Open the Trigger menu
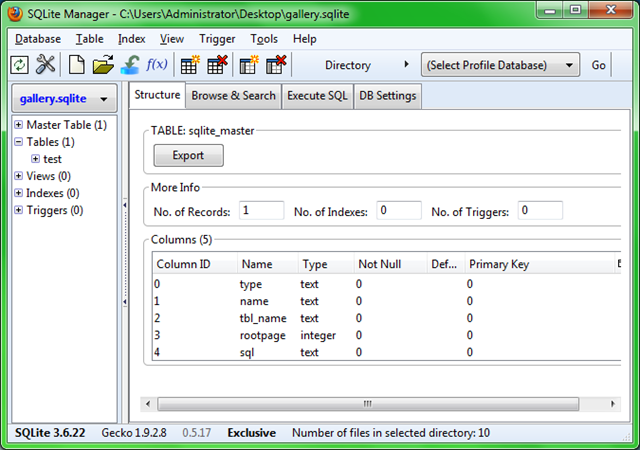This screenshot has width=640, height=450. tap(217, 39)
